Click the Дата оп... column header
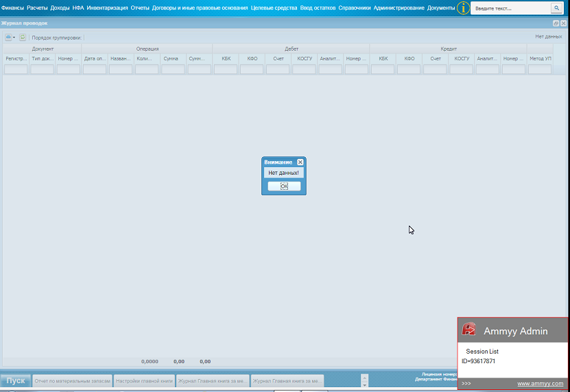The image size is (570, 392). click(95, 58)
